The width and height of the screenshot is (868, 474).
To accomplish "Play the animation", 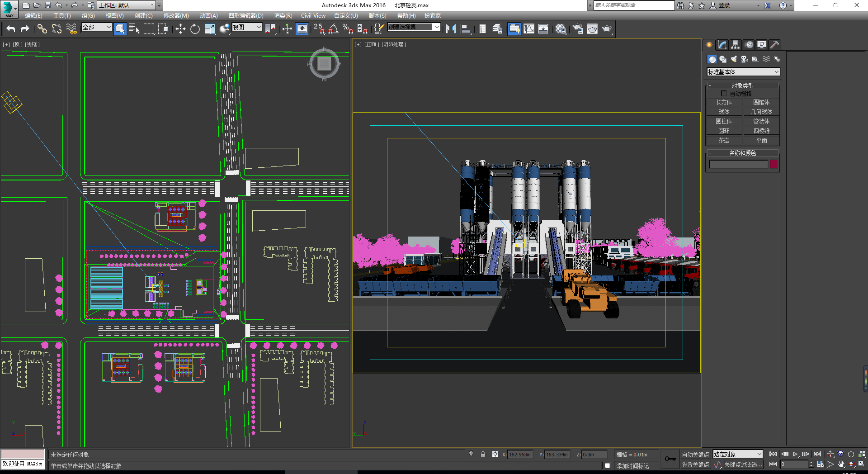I will [x=795, y=454].
